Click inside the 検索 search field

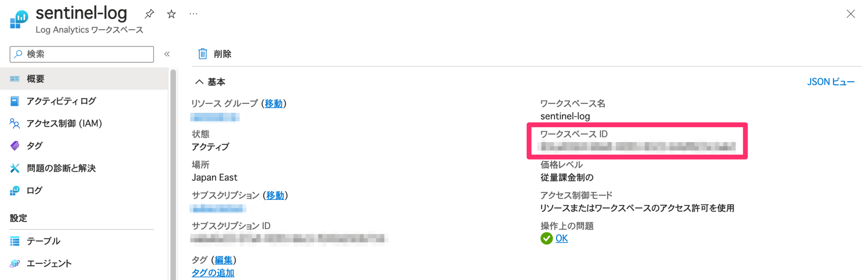tap(81, 54)
